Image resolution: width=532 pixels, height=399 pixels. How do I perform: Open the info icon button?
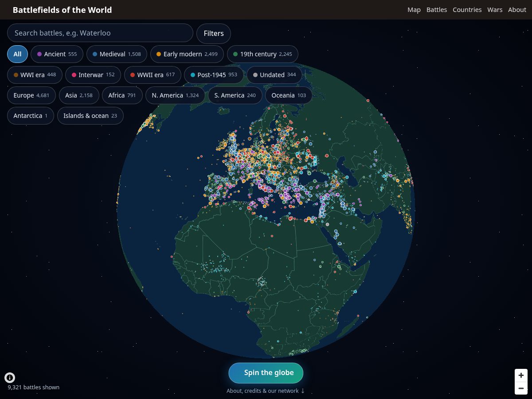point(10,378)
